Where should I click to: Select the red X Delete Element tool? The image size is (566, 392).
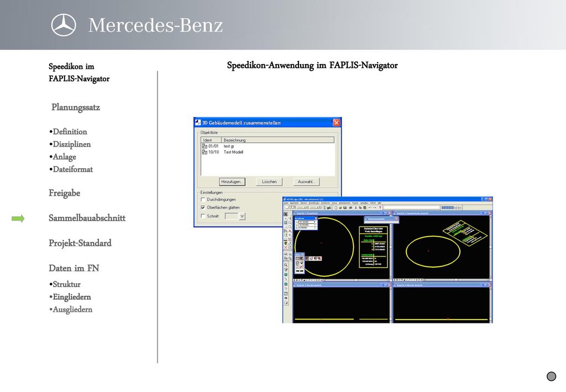click(x=286, y=247)
